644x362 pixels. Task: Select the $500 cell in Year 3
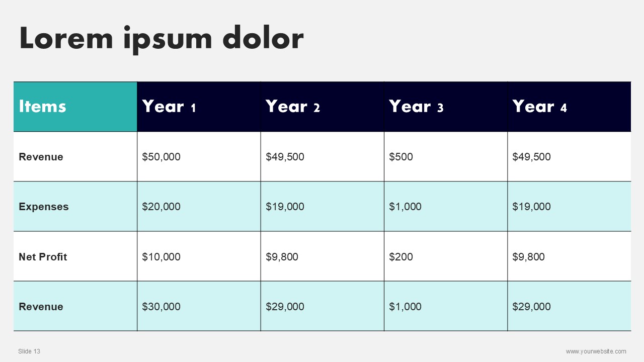coord(446,156)
